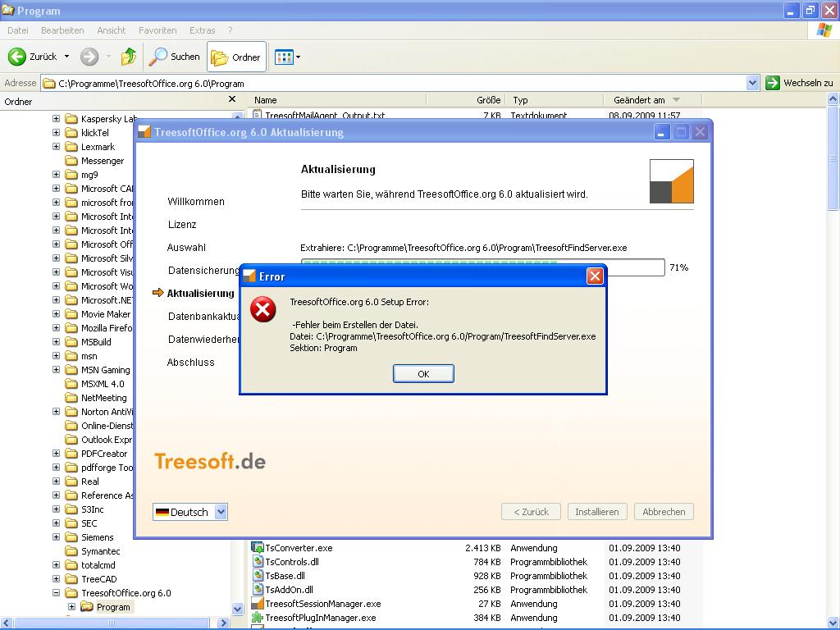Close the Ordner pane with X
The image size is (840, 630).
tap(232, 99)
